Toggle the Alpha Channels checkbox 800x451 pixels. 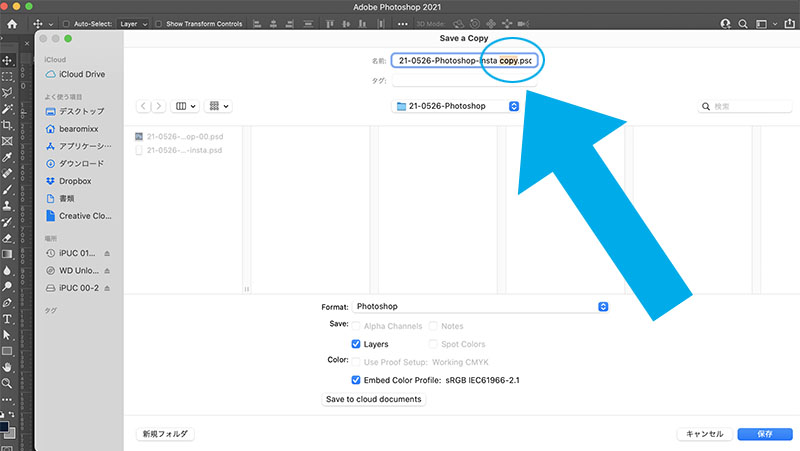(x=356, y=326)
